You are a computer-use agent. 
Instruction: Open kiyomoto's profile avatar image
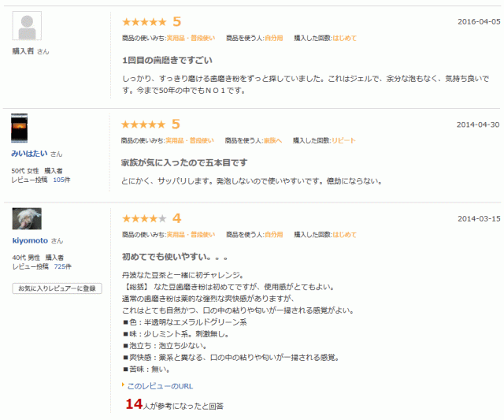click(x=27, y=219)
